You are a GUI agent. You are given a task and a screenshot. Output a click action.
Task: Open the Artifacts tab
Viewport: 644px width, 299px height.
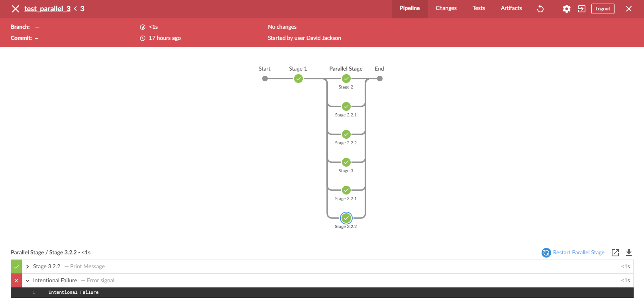coord(511,8)
